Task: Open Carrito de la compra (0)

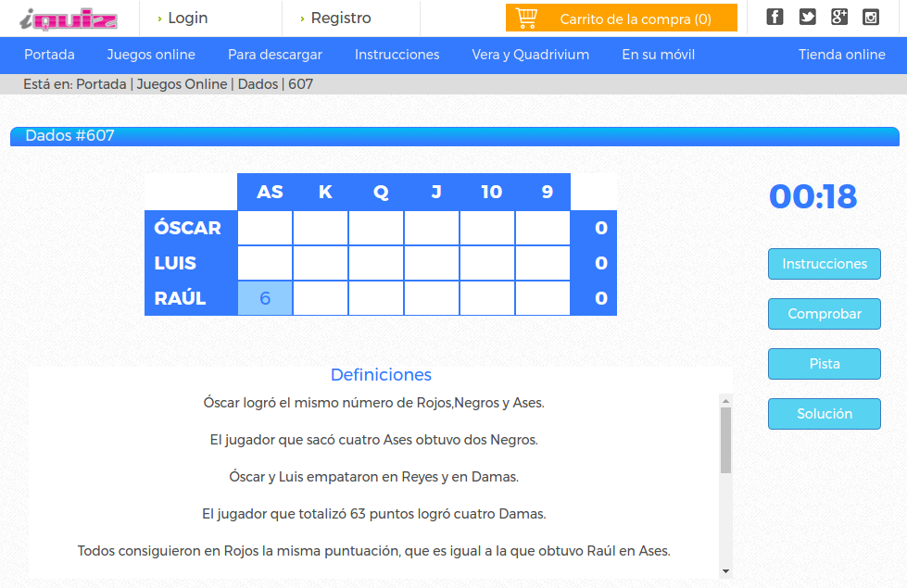Action: (x=622, y=18)
